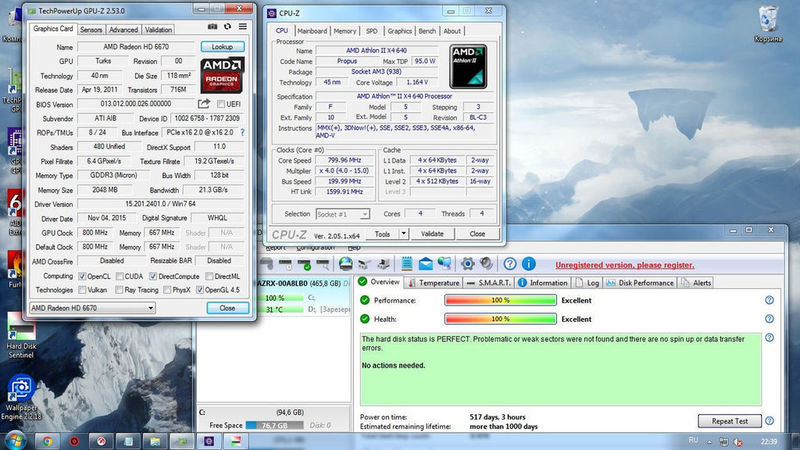Open the Alerts tab
800x450 pixels.
696,283
